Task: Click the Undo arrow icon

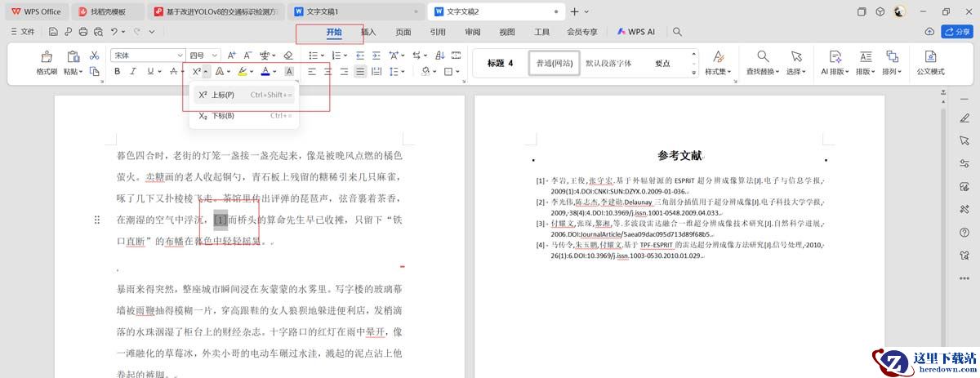Action: pos(115,32)
